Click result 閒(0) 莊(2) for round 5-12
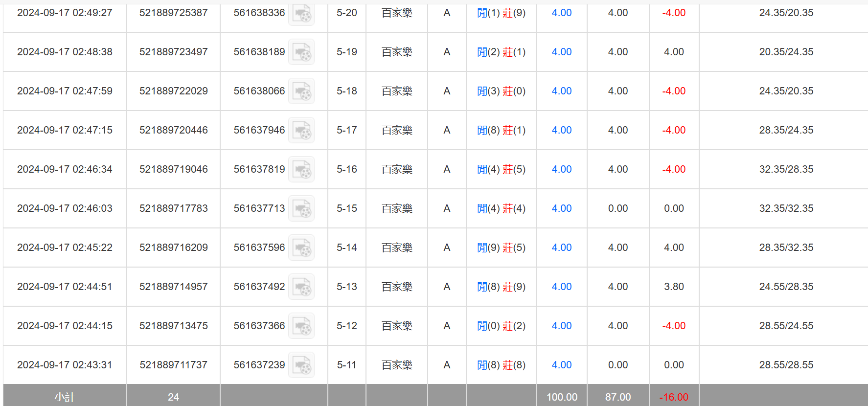 click(501, 326)
